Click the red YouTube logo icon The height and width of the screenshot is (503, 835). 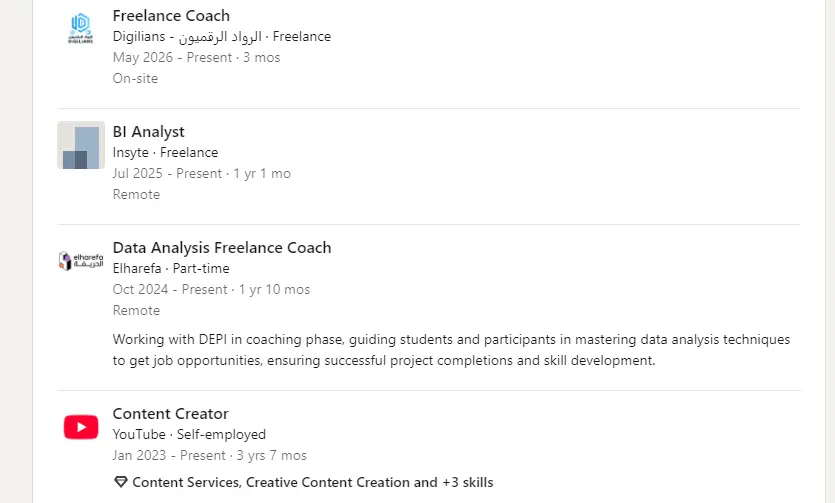pyautogui.click(x=81, y=427)
